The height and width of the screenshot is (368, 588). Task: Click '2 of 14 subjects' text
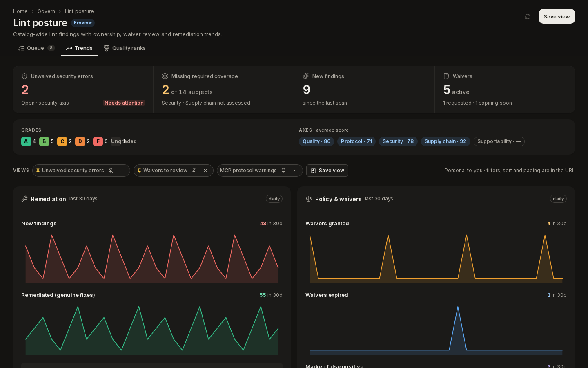(187, 90)
